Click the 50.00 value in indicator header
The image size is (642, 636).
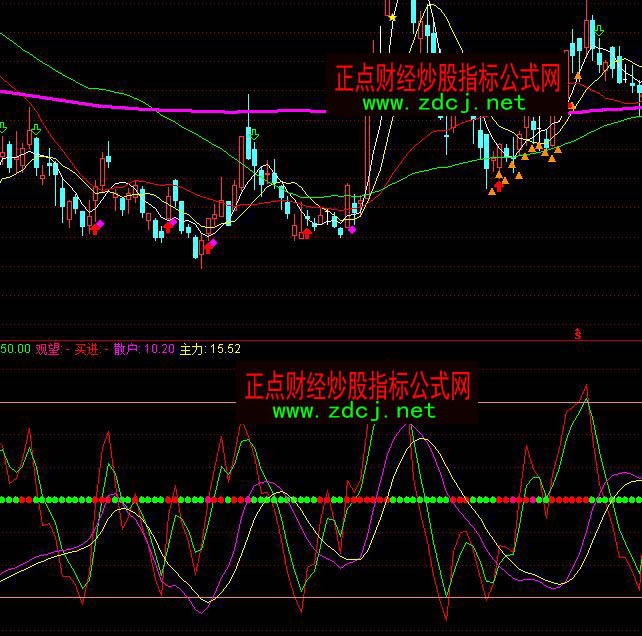pos(14,349)
